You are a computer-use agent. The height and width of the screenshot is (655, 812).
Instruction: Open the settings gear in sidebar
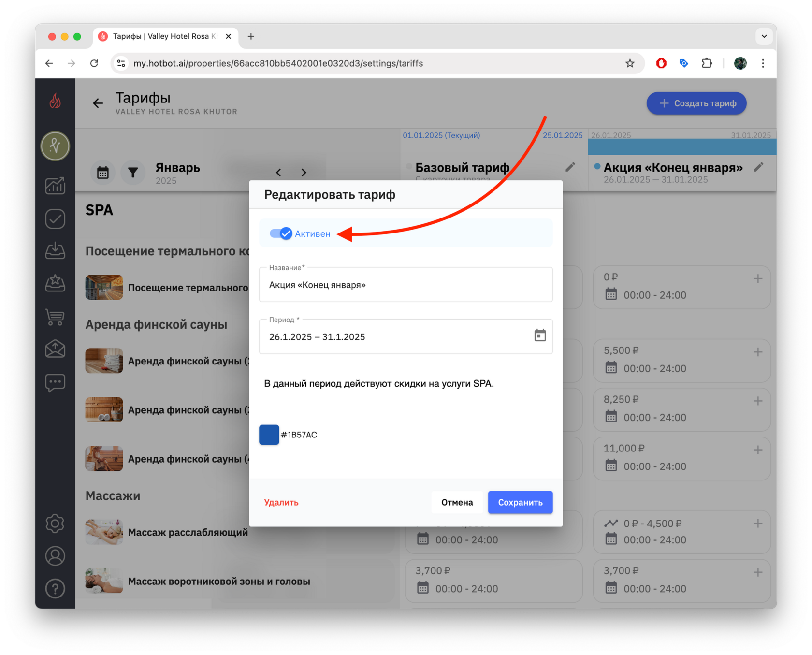pyautogui.click(x=55, y=524)
